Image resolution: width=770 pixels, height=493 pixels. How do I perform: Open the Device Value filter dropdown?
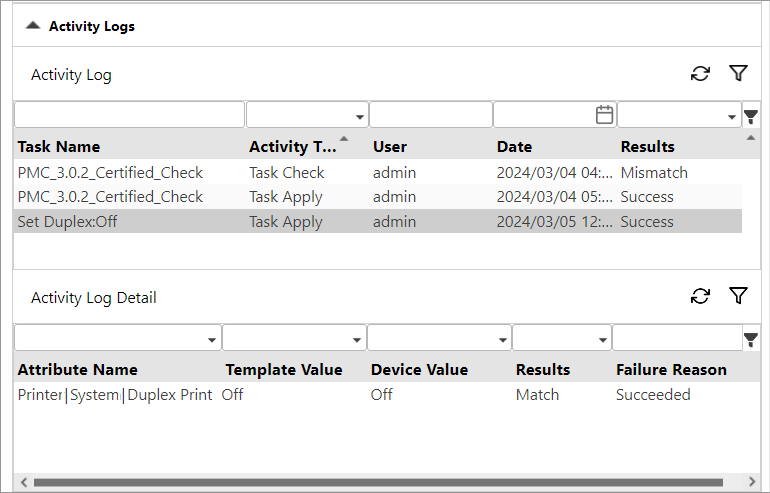(440, 338)
